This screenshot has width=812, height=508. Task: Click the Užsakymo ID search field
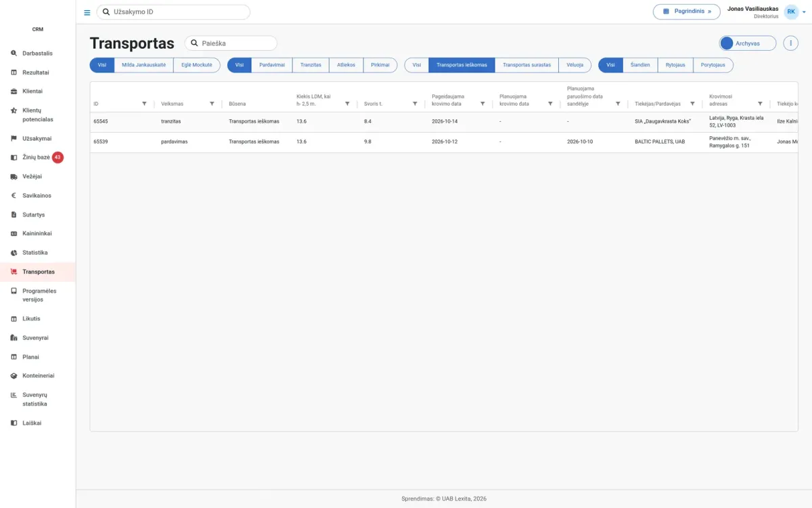point(173,12)
